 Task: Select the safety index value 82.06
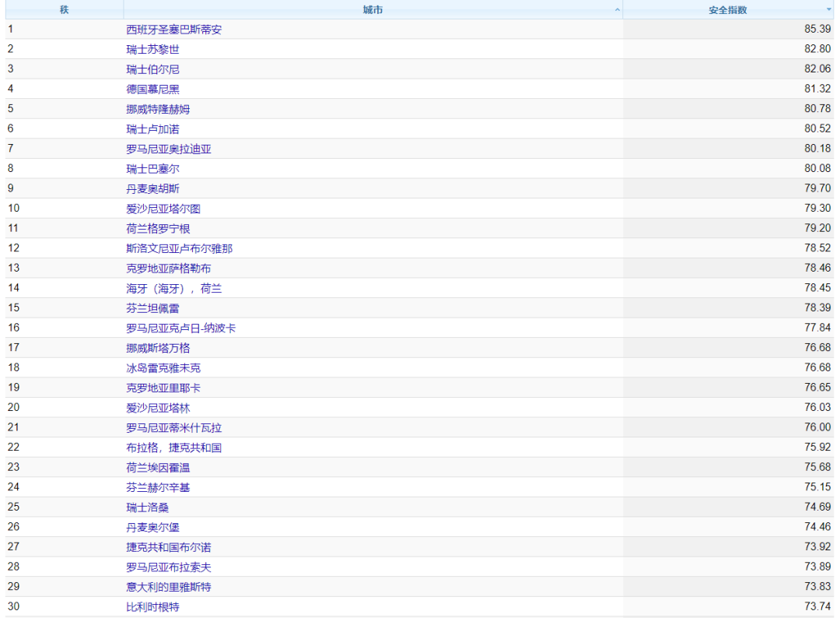pyautogui.click(x=817, y=68)
